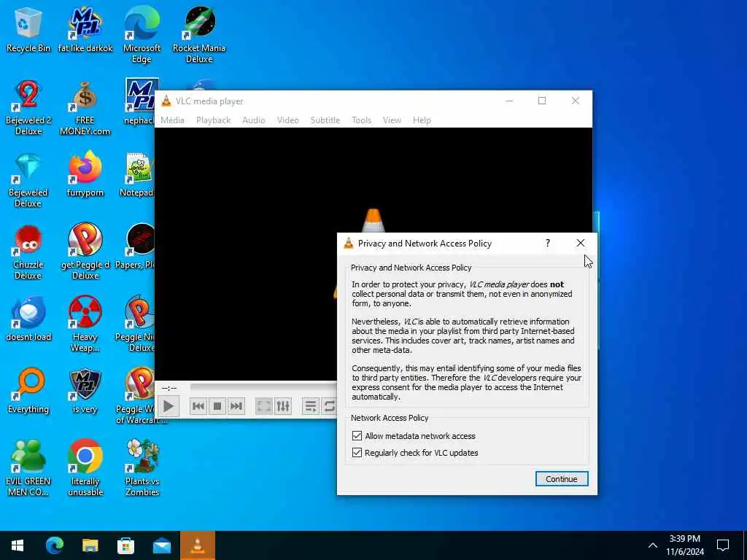The height and width of the screenshot is (560, 747).
Task: Open the Help menu in VLC
Action: pos(422,120)
